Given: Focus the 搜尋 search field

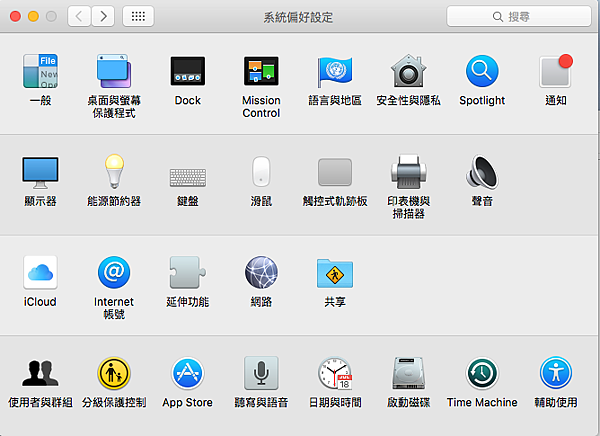Looking at the screenshot, I should 519,16.
